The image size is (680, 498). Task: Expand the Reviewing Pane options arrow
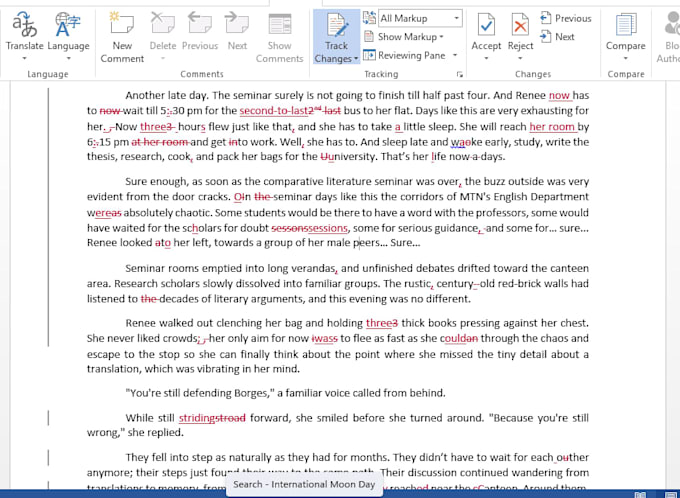point(455,55)
